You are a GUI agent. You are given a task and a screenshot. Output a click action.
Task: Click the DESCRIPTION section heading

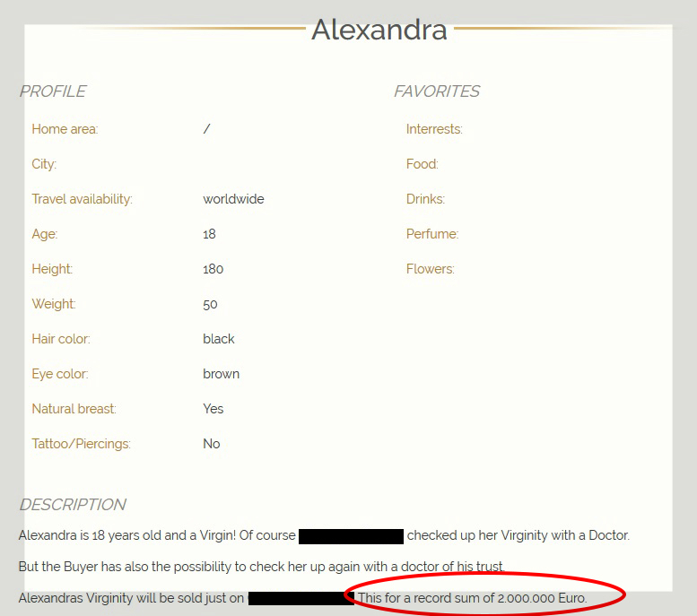pos(73,505)
